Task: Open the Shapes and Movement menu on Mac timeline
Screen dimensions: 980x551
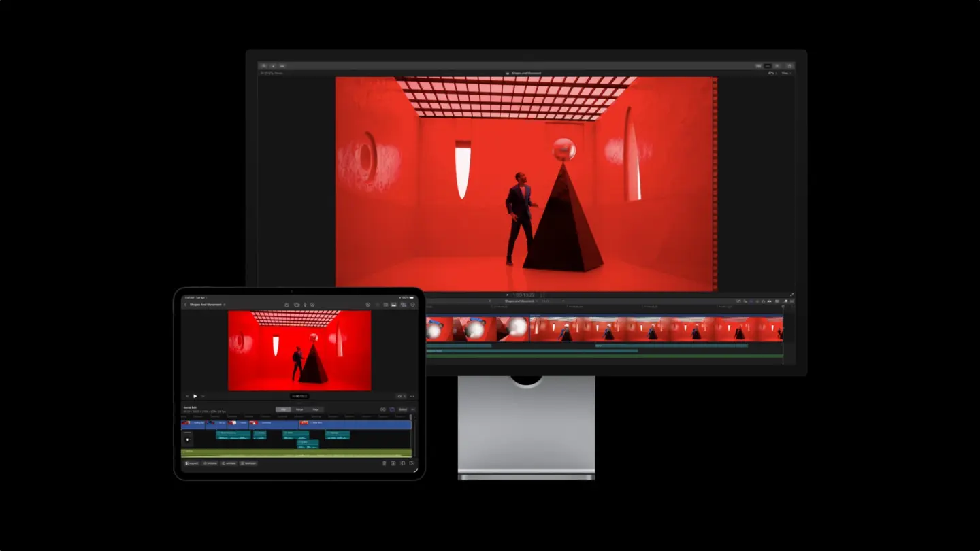Action: (520, 301)
